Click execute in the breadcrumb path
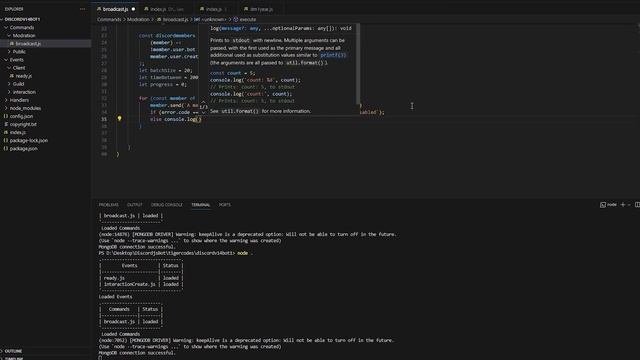Screen dimensions: 640x360 [248, 19]
